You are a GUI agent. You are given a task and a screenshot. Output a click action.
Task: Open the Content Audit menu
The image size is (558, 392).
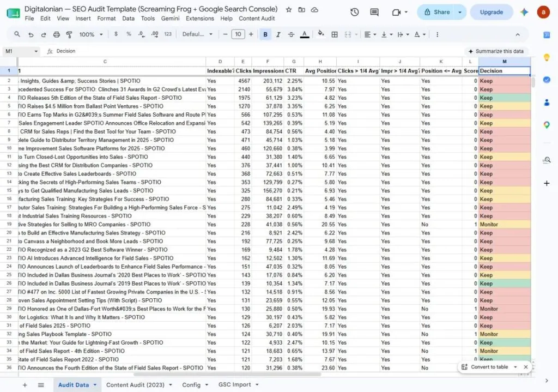[x=257, y=19]
